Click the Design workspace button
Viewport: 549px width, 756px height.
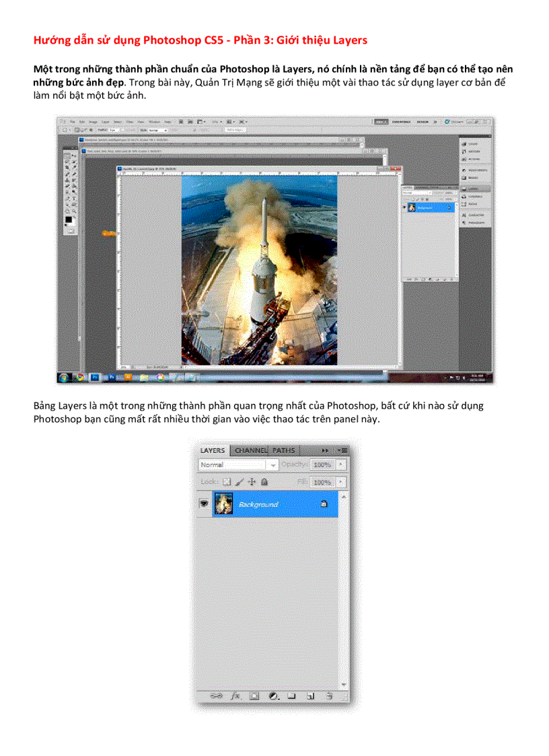[423, 122]
